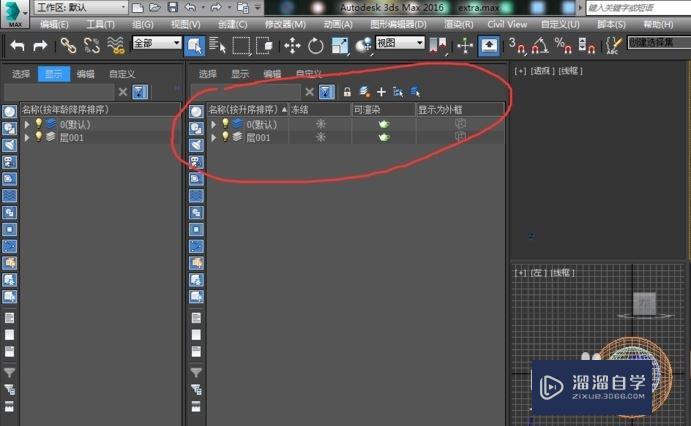Open Select by Name tool
Viewport: 691px width, 426px height.
217,45
